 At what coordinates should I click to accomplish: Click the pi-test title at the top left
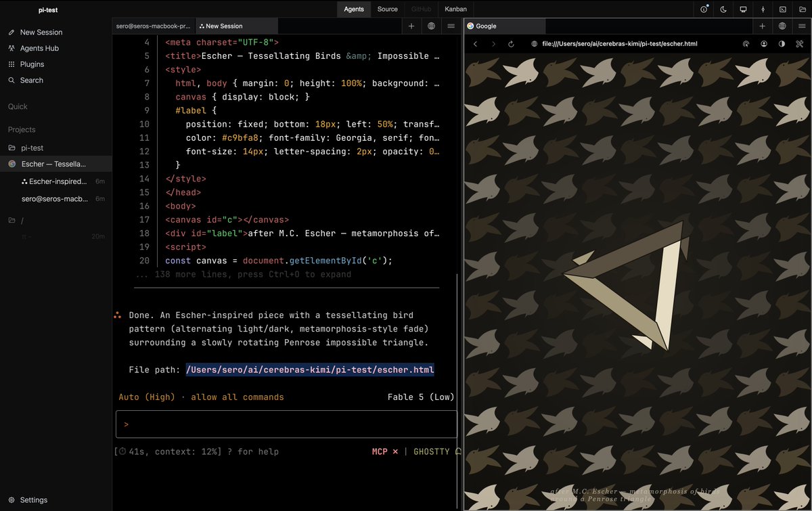(47, 9)
